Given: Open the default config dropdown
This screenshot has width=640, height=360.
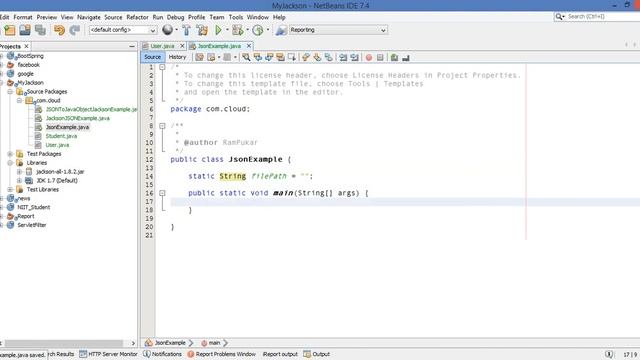Looking at the screenshot, I should coord(123,30).
